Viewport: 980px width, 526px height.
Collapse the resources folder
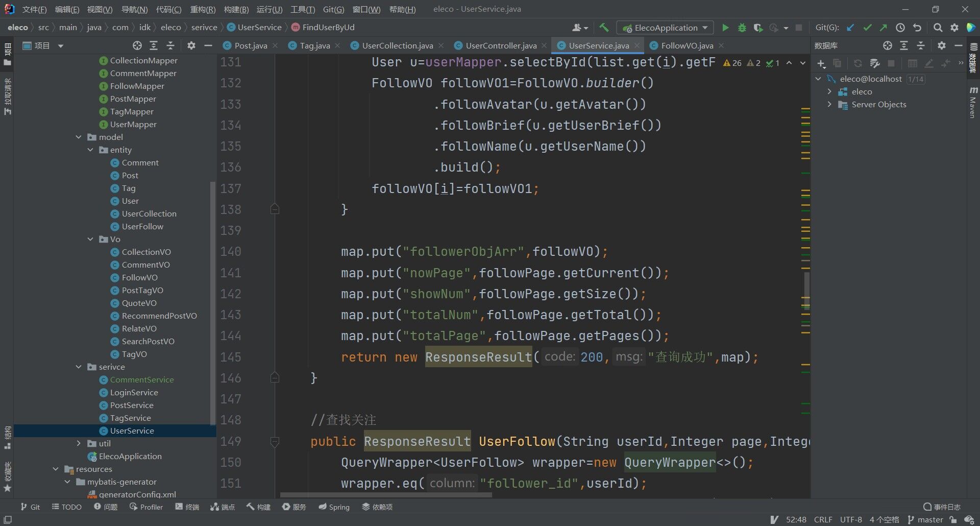(x=56, y=469)
